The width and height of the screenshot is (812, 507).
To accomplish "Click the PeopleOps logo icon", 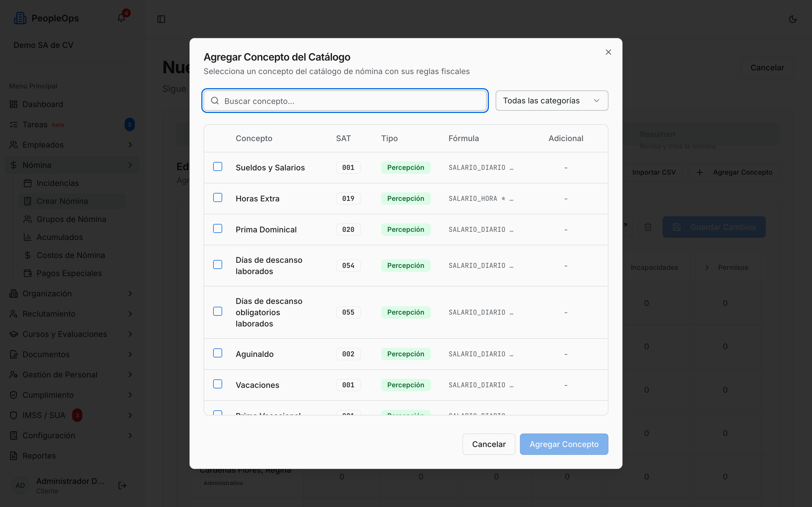I will click(20, 18).
